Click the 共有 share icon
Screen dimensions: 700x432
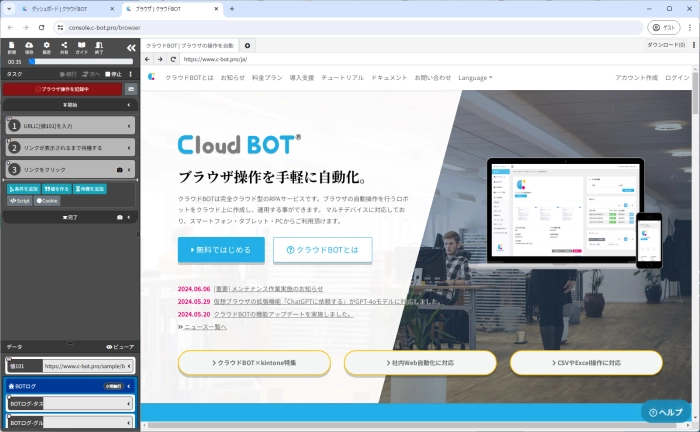64,48
